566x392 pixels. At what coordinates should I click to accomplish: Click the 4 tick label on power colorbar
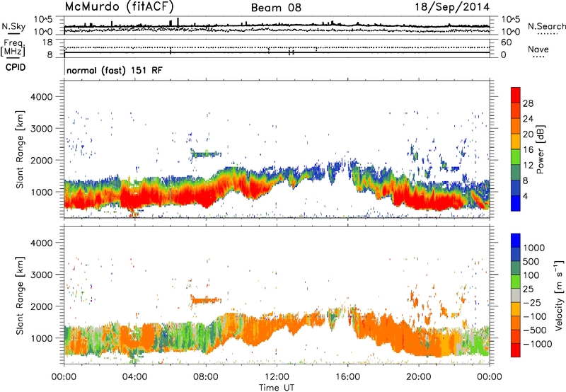point(525,196)
